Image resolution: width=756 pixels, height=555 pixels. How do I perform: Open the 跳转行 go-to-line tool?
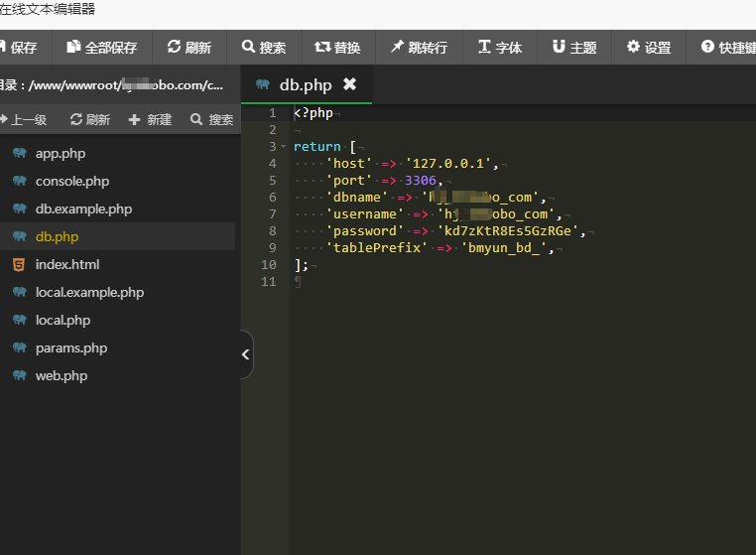click(419, 48)
